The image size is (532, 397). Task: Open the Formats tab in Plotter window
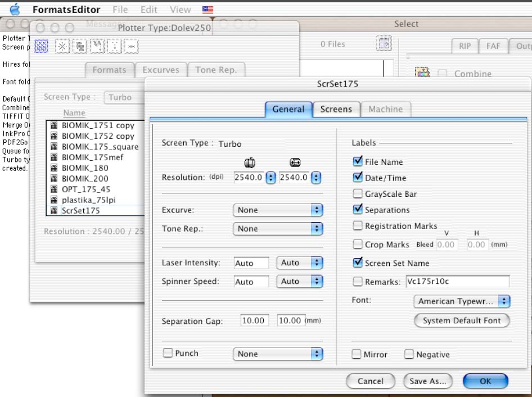[109, 70]
